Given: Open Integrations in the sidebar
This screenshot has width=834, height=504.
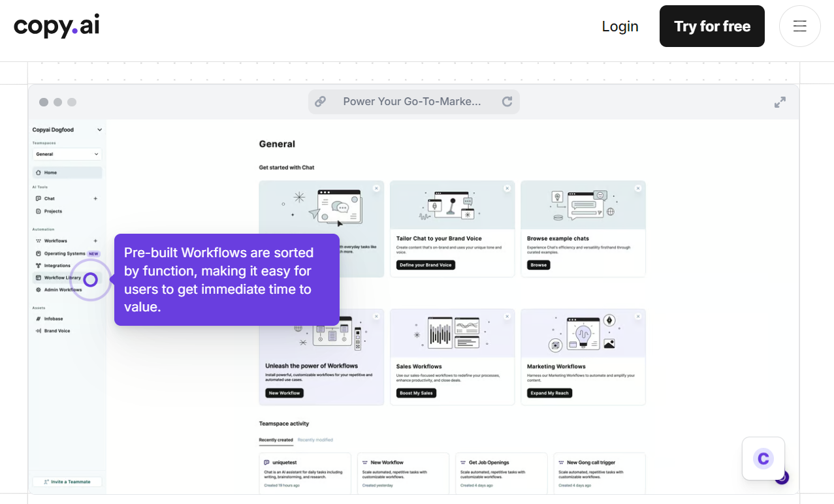Looking at the screenshot, I should (57, 266).
